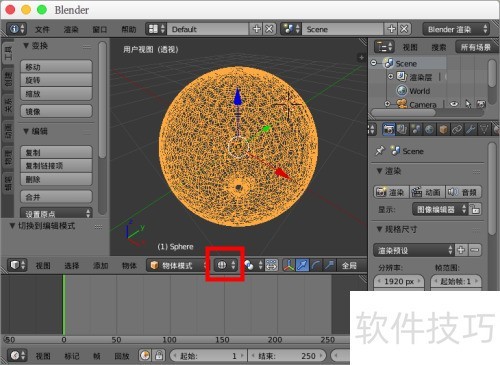Open the 渲染 menu in top bar
Image resolution: width=500 pixels, height=365 pixels.
(71, 29)
